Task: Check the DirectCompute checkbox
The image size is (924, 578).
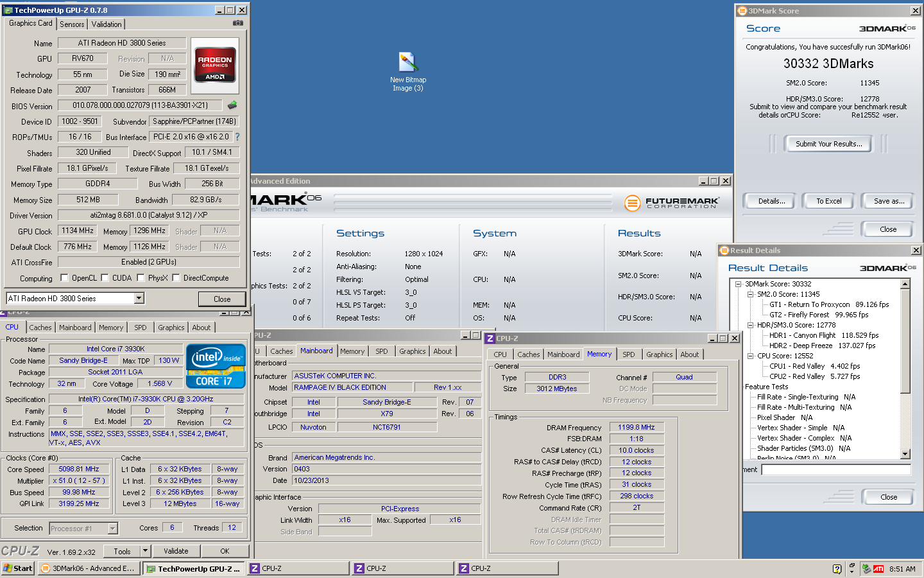Action: 176,278
